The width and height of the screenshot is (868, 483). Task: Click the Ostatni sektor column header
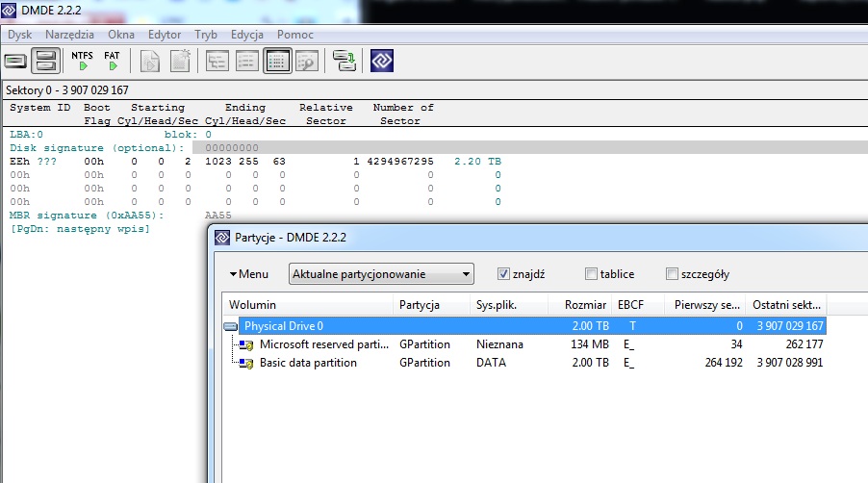point(786,305)
